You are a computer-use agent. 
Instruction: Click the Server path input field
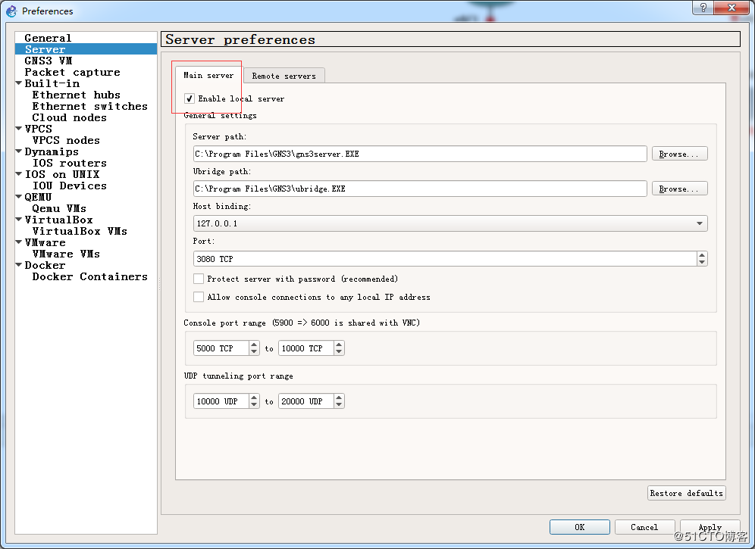click(420, 154)
